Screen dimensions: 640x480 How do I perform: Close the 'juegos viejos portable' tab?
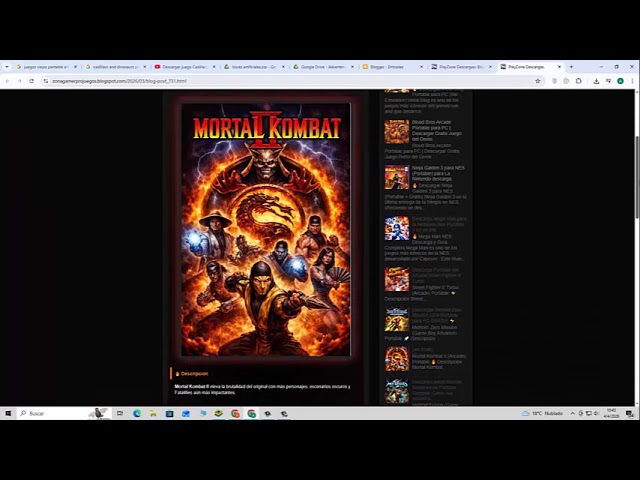pyautogui.click(x=76, y=67)
